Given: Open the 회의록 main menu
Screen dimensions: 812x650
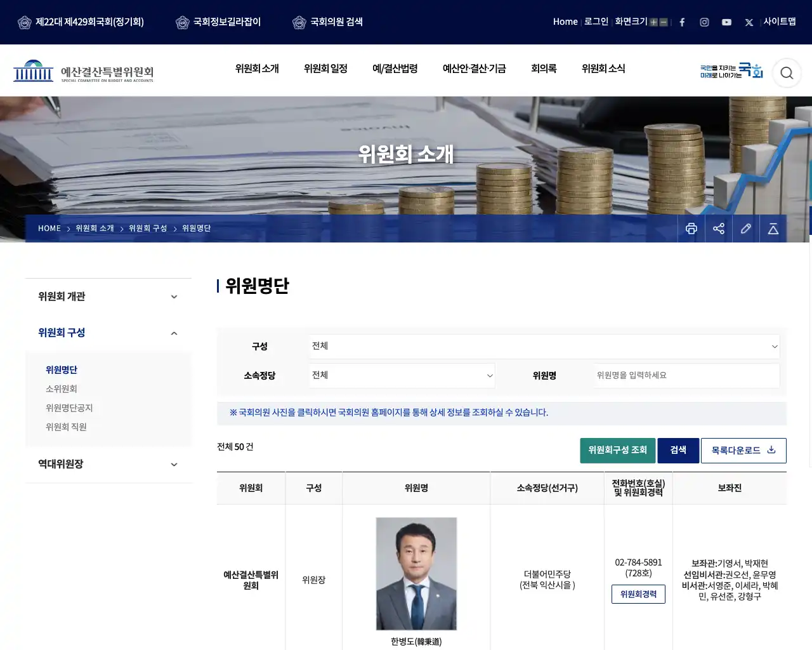Looking at the screenshot, I should coord(544,69).
